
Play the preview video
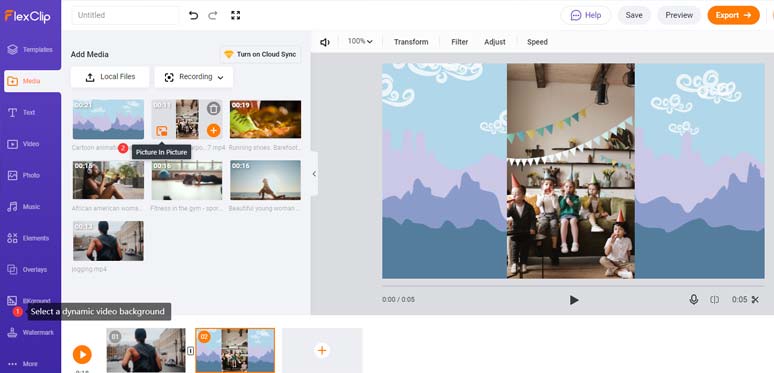pos(574,299)
